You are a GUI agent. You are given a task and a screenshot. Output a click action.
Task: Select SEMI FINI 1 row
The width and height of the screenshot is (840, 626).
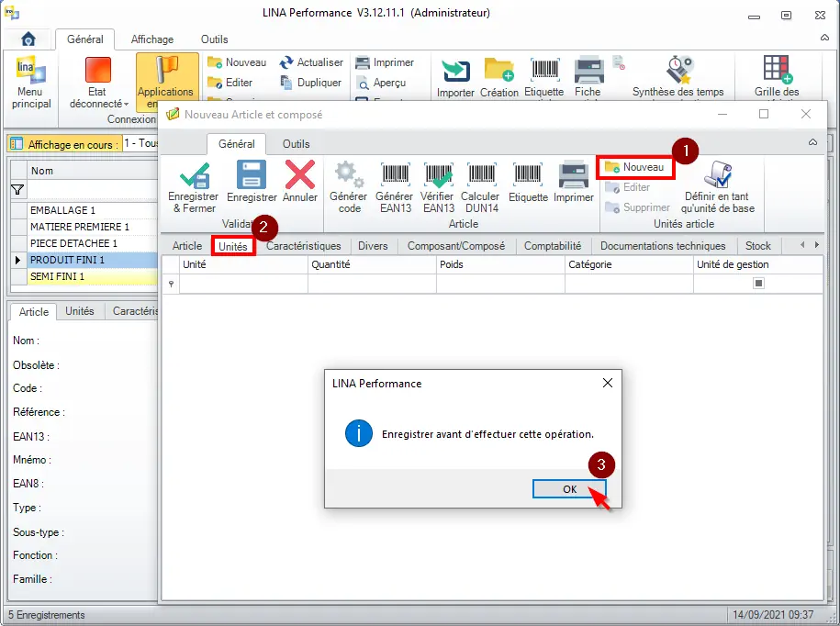(x=92, y=277)
